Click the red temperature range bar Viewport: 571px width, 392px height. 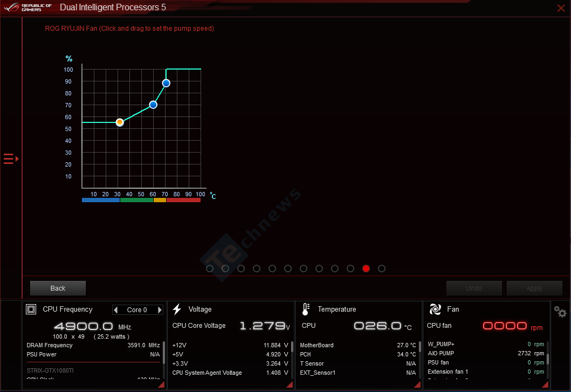pos(183,200)
